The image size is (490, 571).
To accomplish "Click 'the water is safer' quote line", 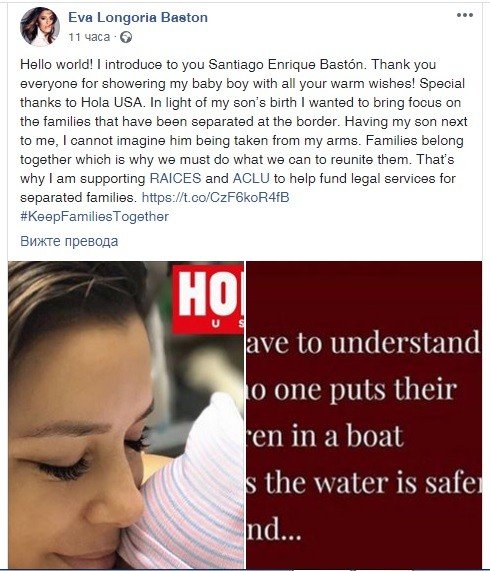I will click(364, 483).
